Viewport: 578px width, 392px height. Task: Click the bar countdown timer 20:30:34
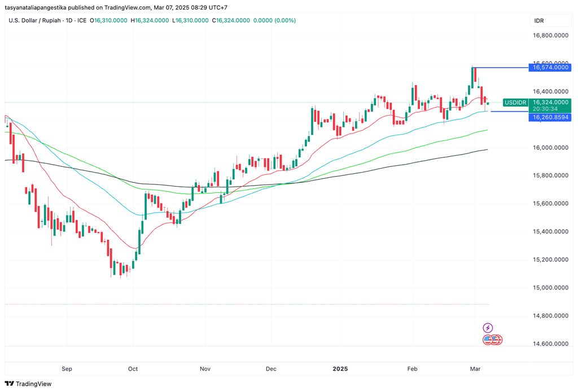[x=545, y=109]
